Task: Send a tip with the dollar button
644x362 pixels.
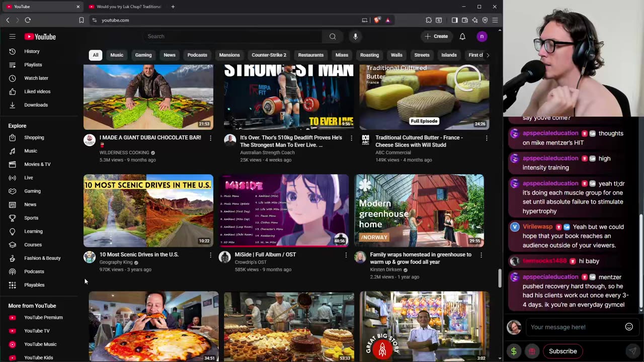Action: pyautogui.click(x=514, y=351)
